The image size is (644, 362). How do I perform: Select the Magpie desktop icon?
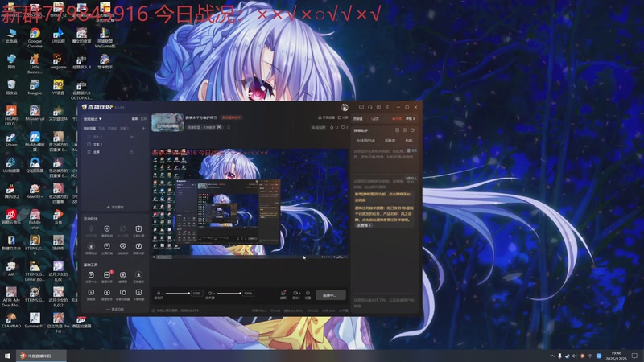(35, 88)
